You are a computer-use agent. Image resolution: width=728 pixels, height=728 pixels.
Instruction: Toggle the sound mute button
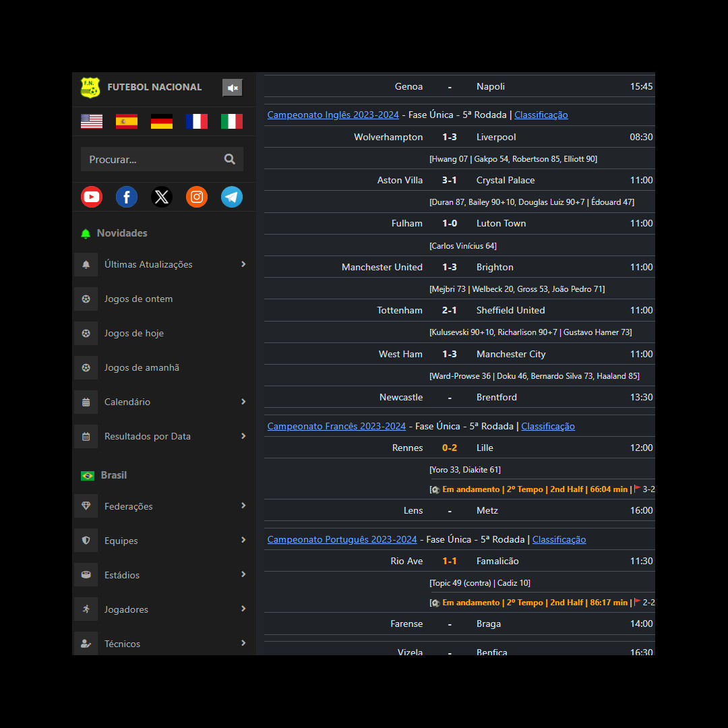click(232, 88)
